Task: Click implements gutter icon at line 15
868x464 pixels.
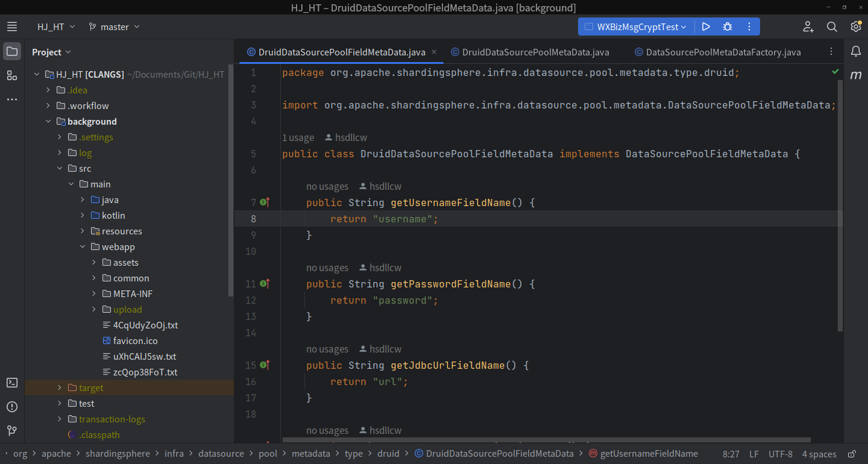Action: point(265,365)
